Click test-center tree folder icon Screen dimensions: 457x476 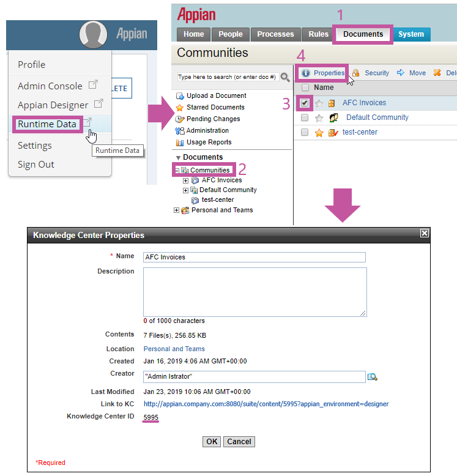[195, 200]
